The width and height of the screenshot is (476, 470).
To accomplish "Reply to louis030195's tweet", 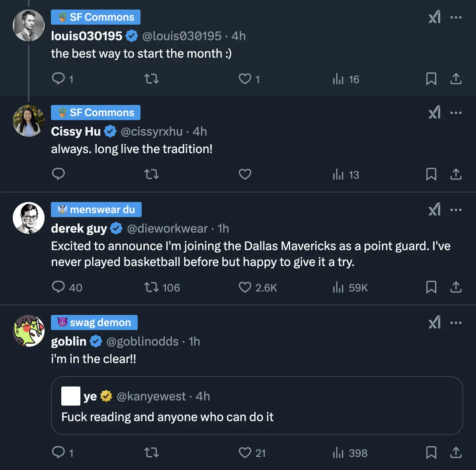I will tap(59, 79).
